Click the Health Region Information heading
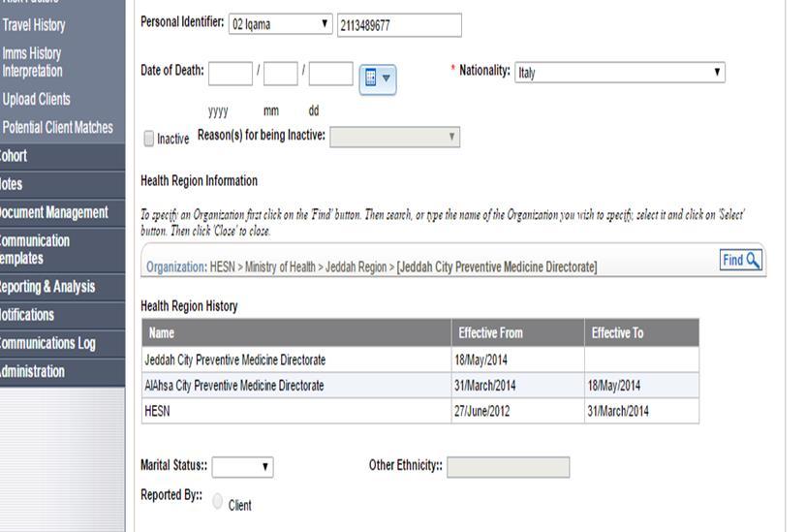 pos(199,181)
